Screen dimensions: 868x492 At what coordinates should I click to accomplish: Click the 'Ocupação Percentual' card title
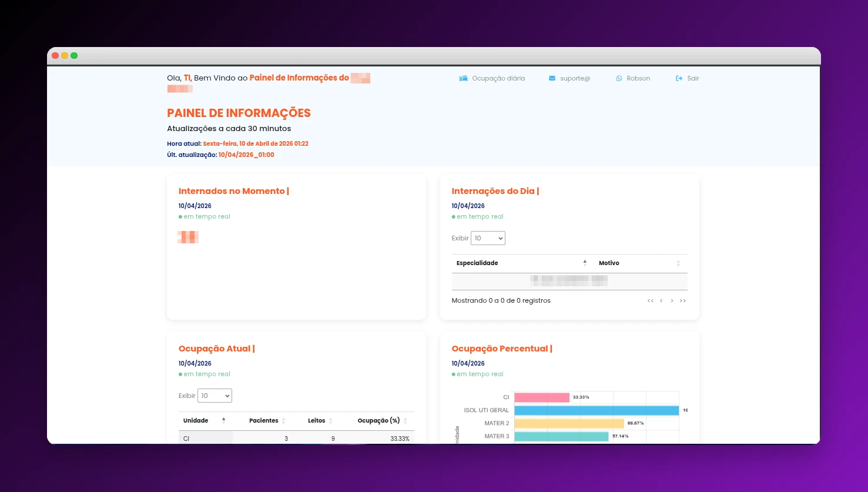tap(502, 349)
